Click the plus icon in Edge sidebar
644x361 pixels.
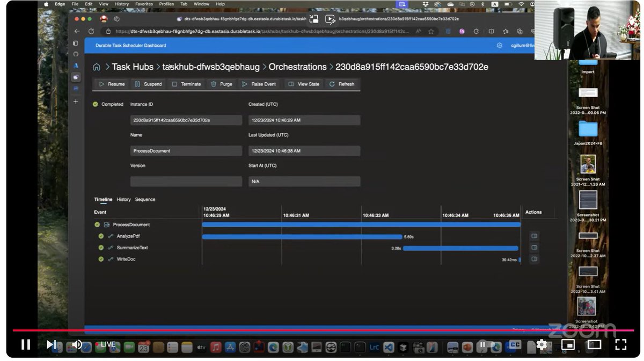coord(76,102)
